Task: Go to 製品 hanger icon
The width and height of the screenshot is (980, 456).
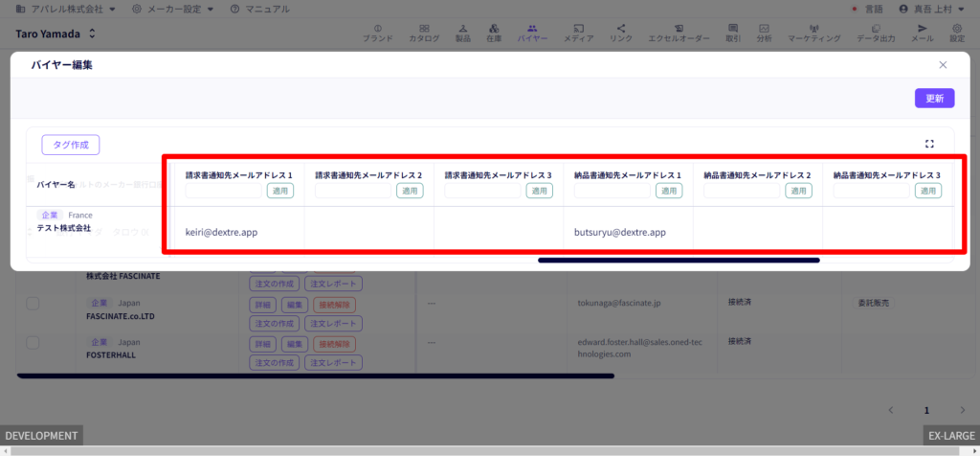Action: click(463, 28)
